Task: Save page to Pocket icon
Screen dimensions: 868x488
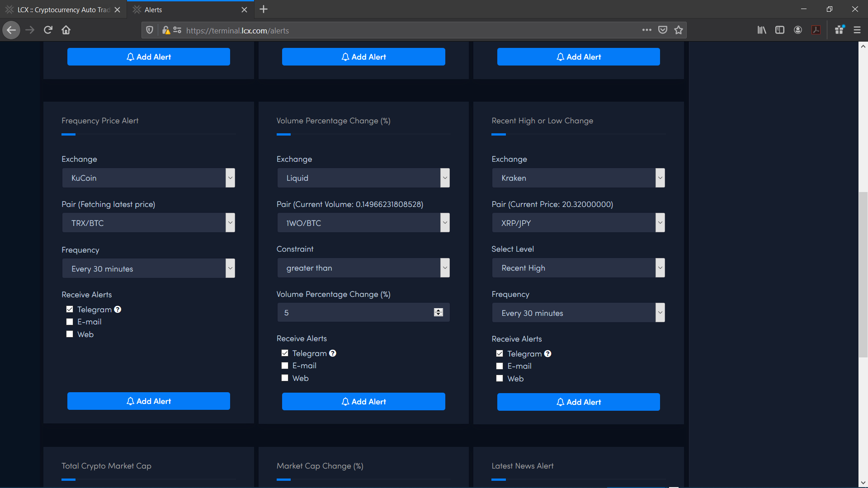Action: tap(663, 30)
